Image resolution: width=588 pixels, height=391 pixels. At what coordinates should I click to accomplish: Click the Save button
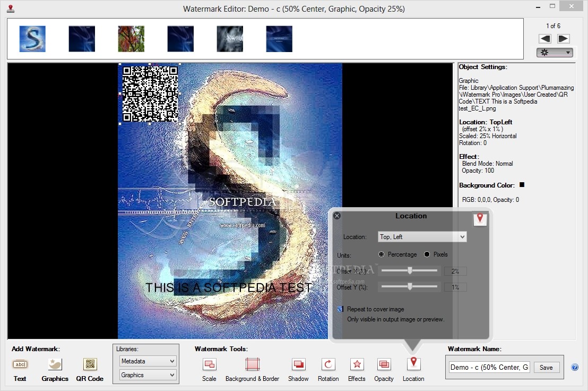coord(546,368)
